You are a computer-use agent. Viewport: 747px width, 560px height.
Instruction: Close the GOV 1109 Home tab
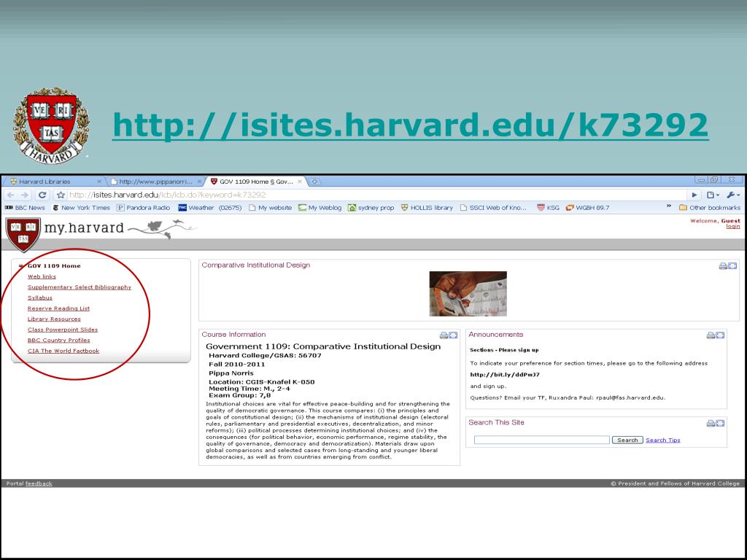coord(300,182)
